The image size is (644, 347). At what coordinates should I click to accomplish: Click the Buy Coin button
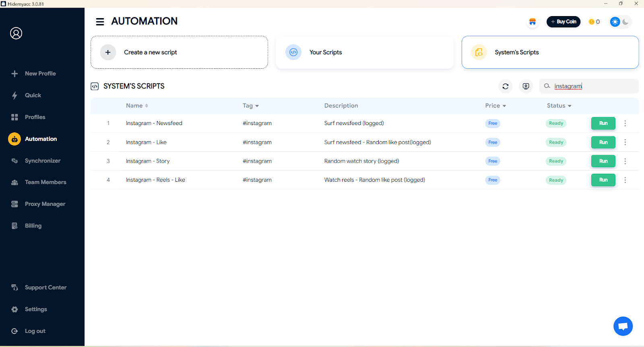coord(563,22)
